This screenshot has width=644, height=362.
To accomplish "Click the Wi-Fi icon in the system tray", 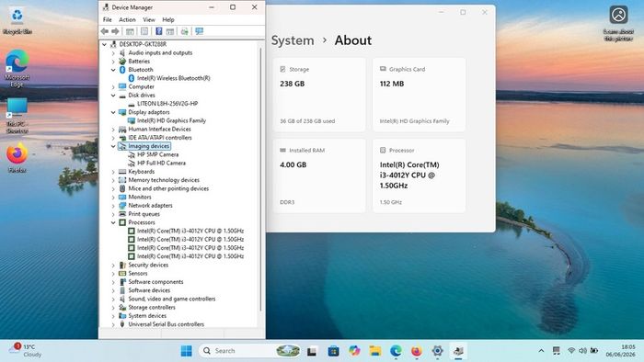I will click(x=571, y=351).
